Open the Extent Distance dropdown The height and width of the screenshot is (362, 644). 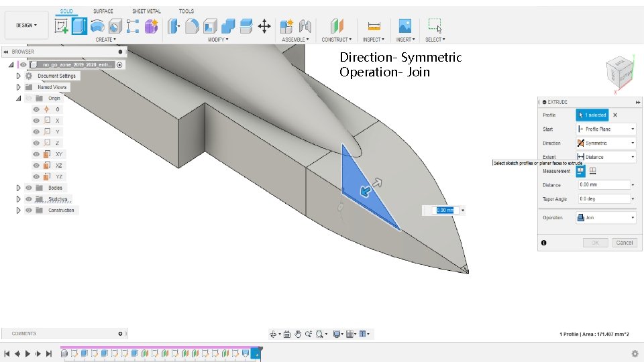click(x=606, y=157)
